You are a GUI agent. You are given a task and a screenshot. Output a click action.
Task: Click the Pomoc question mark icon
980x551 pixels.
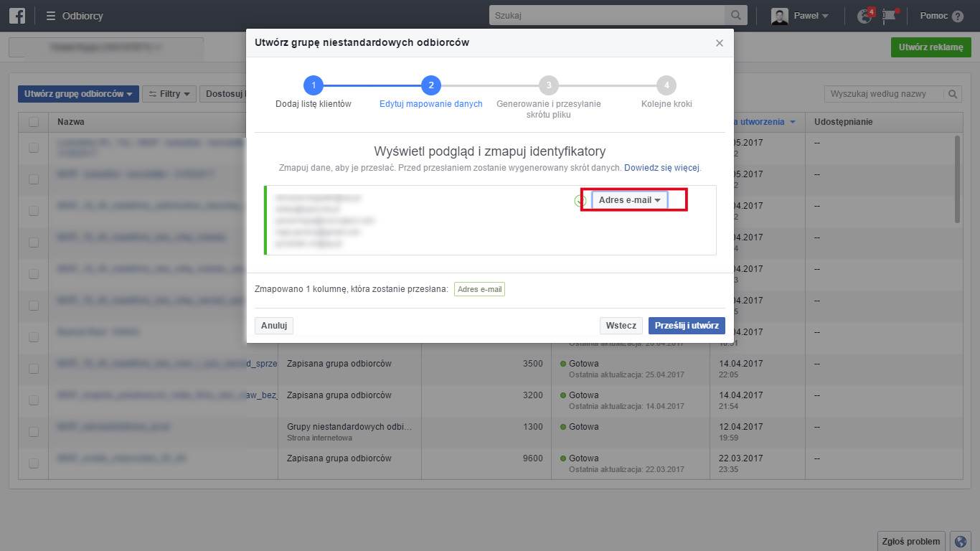tap(957, 16)
